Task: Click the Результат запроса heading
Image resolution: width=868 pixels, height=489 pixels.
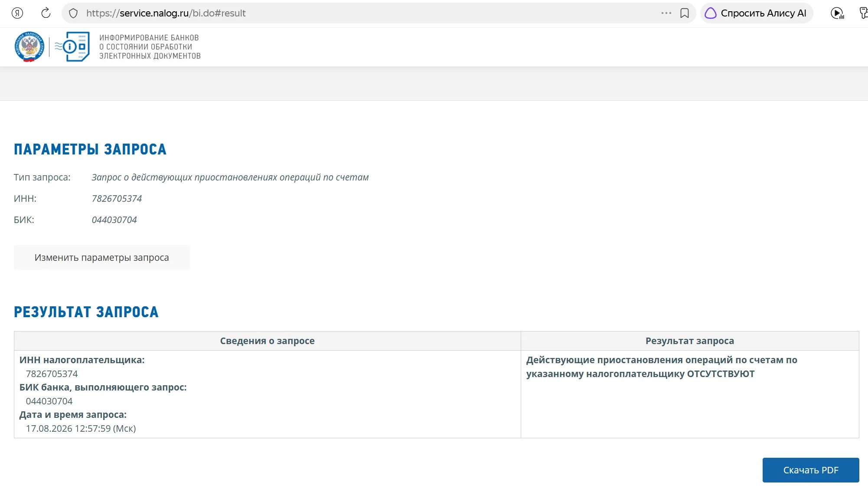Action: tap(86, 312)
